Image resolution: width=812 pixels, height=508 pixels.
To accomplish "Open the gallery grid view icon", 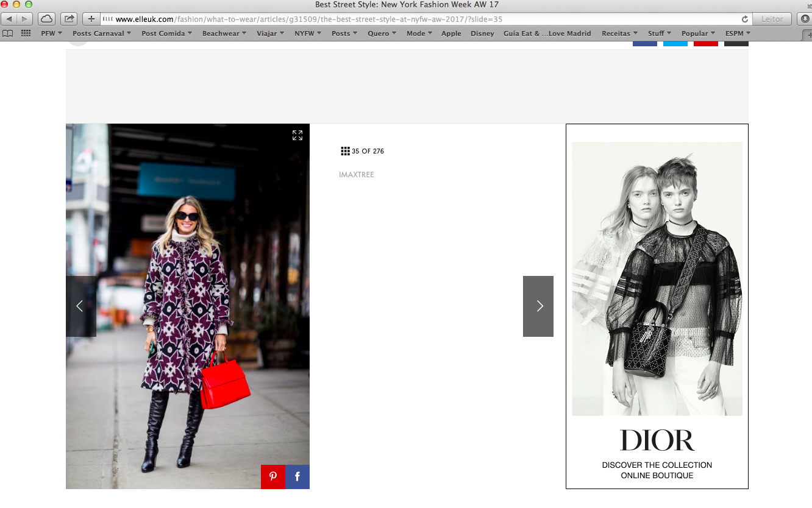I will pyautogui.click(x=345, y=151).
